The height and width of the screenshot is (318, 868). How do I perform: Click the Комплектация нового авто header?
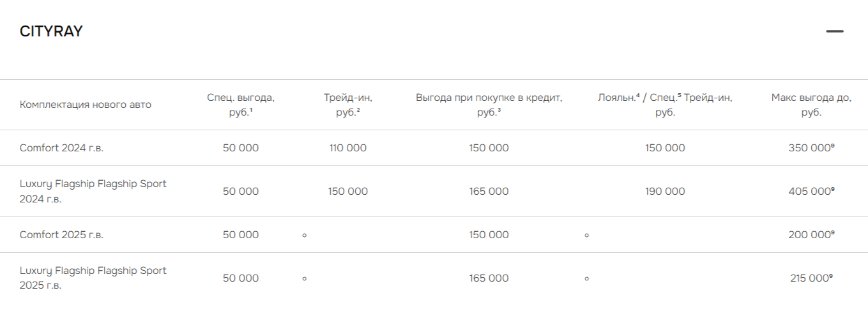pos(86,105)
